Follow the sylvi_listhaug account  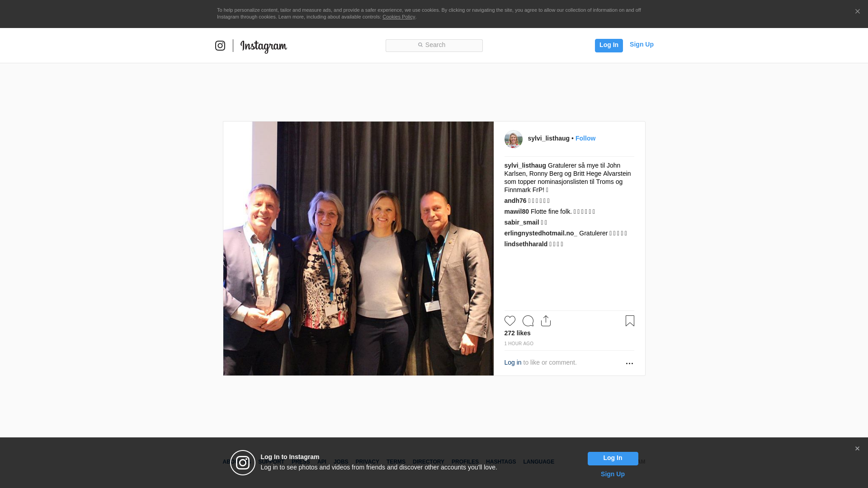(585, 138)
